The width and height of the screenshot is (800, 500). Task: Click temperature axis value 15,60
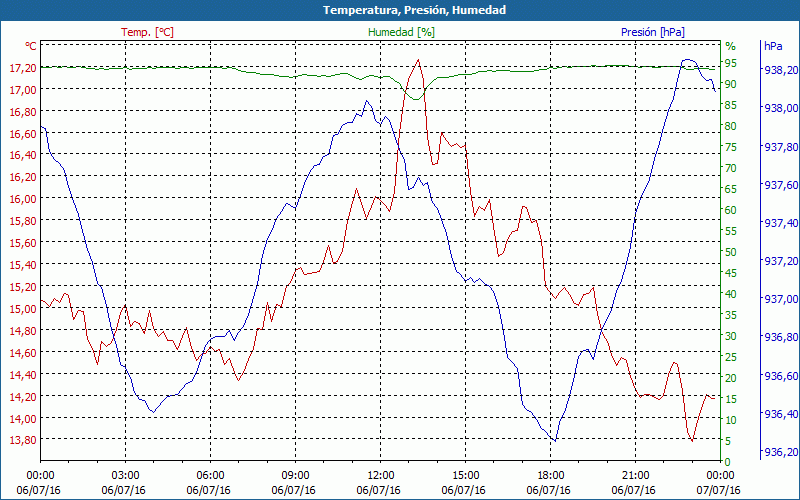pos(23,243)
